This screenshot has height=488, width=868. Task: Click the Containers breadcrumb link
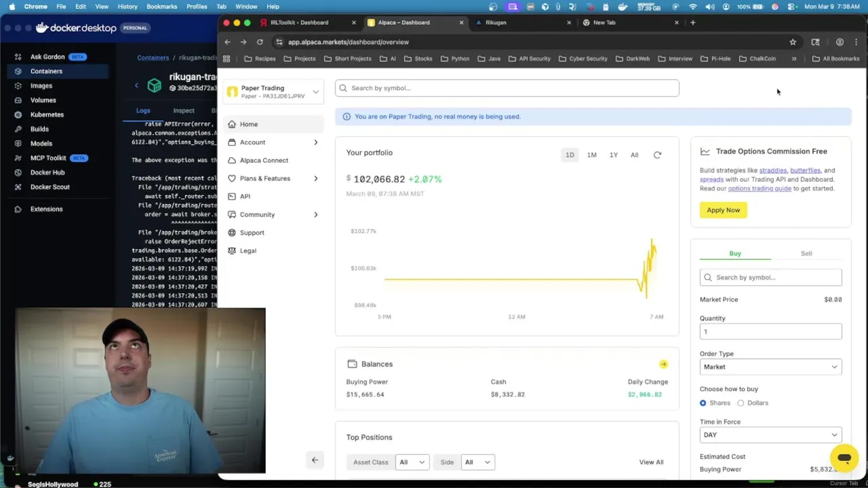[x=153, y=58]
